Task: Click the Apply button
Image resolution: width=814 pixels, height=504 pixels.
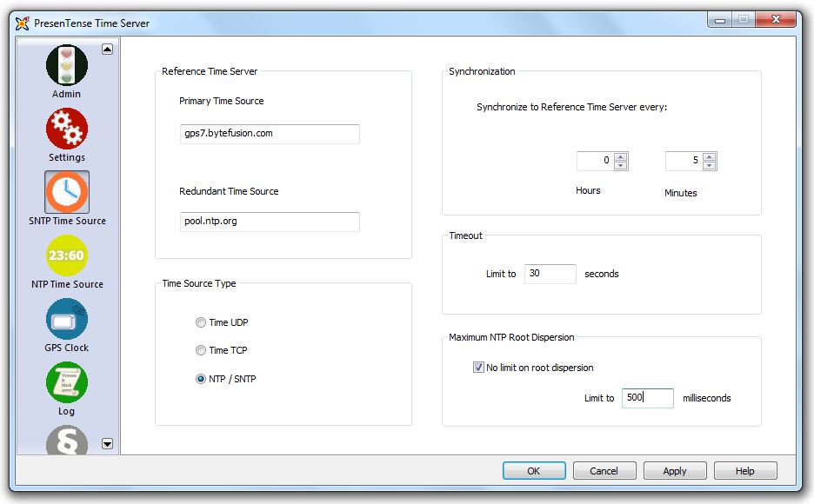Action: click(675, 471)
